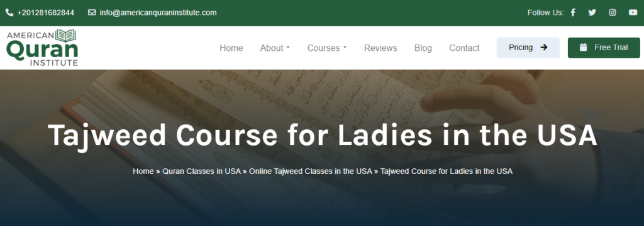Open the Facebook social icon
Viewport: 644px width, 226px height.
tap(573, 13)
